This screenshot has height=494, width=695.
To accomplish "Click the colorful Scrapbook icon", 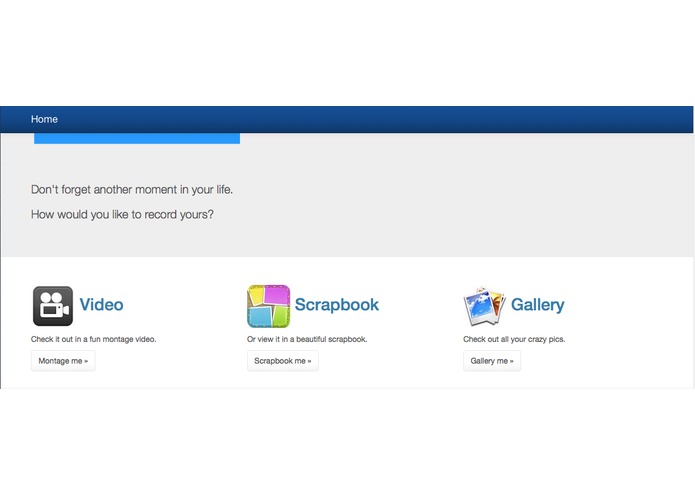I will pos(269,306).
